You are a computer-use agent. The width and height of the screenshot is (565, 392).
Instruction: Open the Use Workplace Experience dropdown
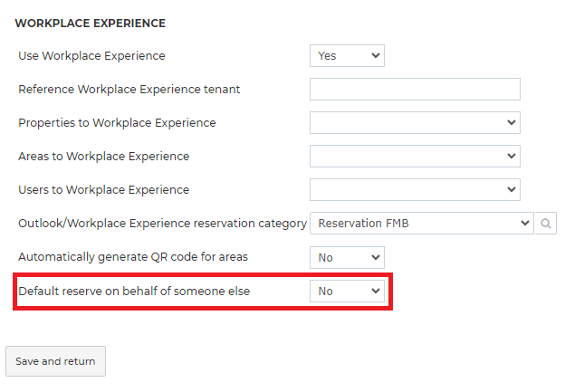tap(347, 56)
